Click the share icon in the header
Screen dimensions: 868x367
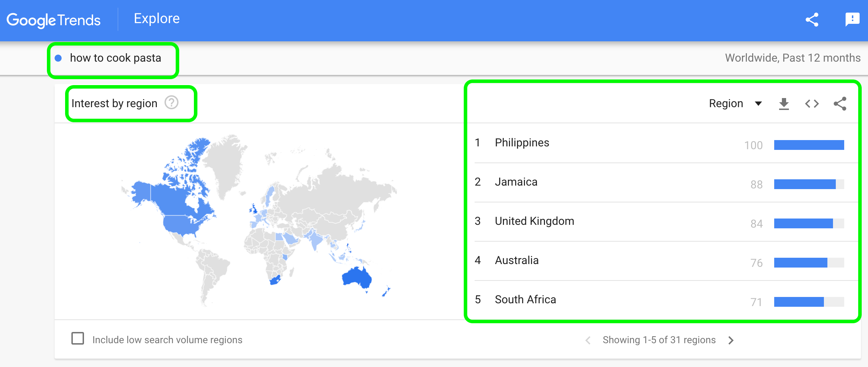812,20
